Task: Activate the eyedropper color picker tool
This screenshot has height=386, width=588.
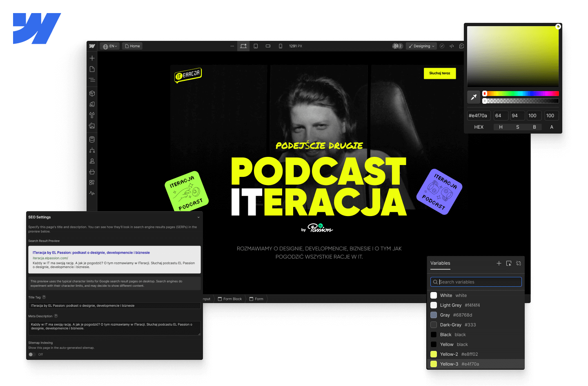Action: pos(474,97)
